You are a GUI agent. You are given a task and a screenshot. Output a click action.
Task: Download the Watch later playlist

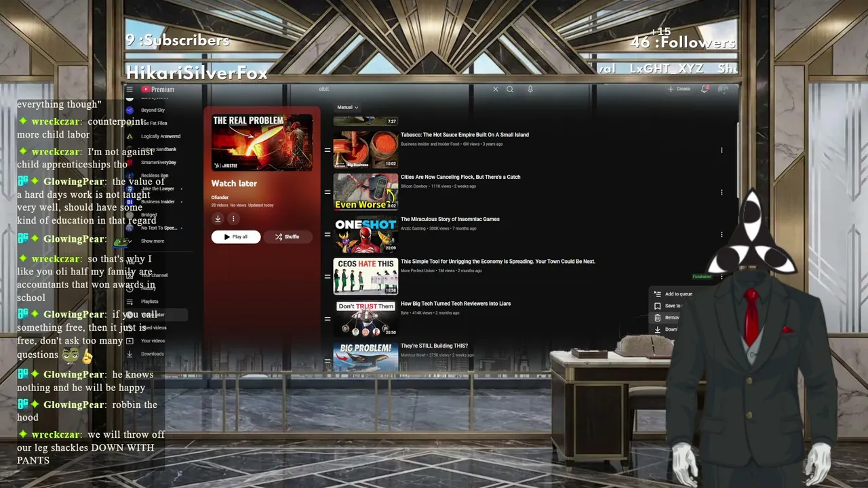(x=218, y=218)
